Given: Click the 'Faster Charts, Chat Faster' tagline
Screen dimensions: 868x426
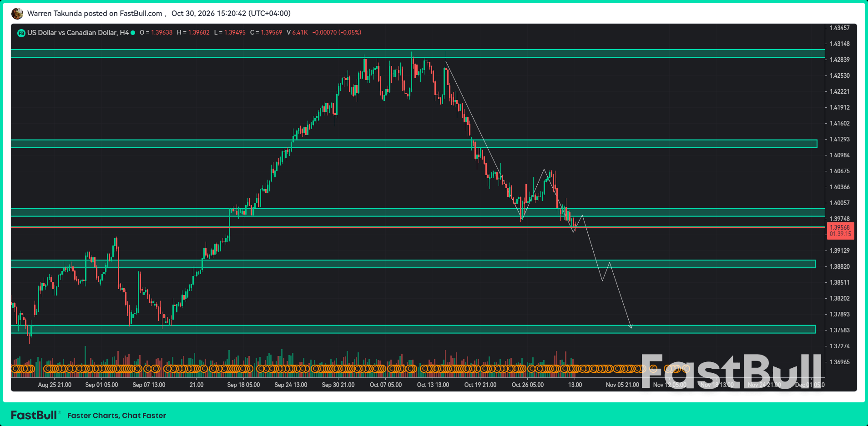Looking at the screenshot, I should click(x=116, y=416).
